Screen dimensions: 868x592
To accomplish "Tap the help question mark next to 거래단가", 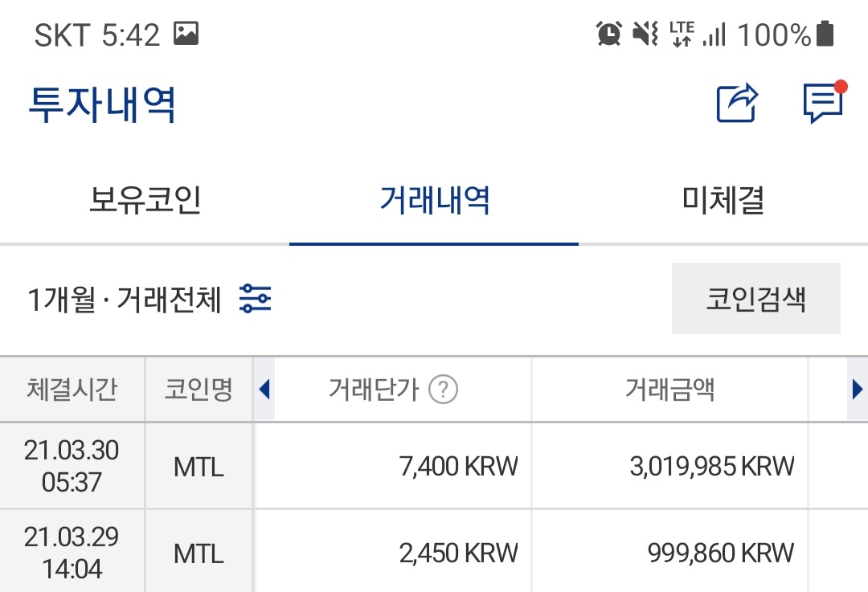I will tap(443, 390).
